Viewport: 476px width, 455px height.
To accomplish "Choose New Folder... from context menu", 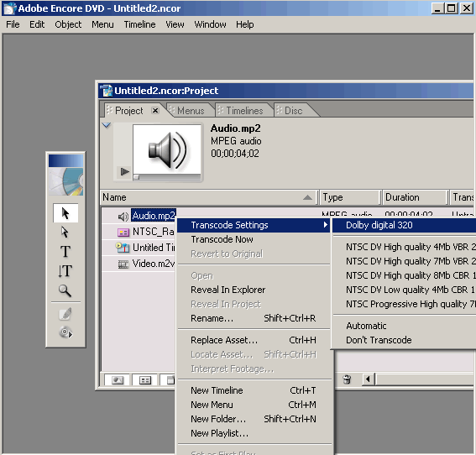I will coord(254,419).
